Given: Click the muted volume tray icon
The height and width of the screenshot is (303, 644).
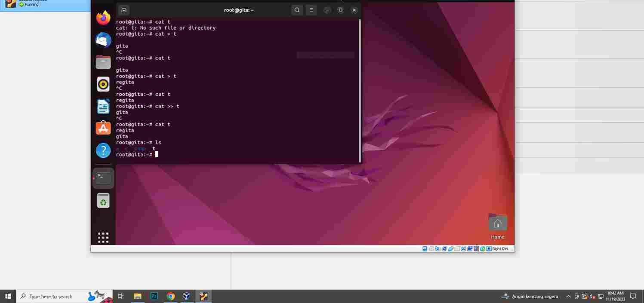Looking at the screenshot, I should pos(592,296).
